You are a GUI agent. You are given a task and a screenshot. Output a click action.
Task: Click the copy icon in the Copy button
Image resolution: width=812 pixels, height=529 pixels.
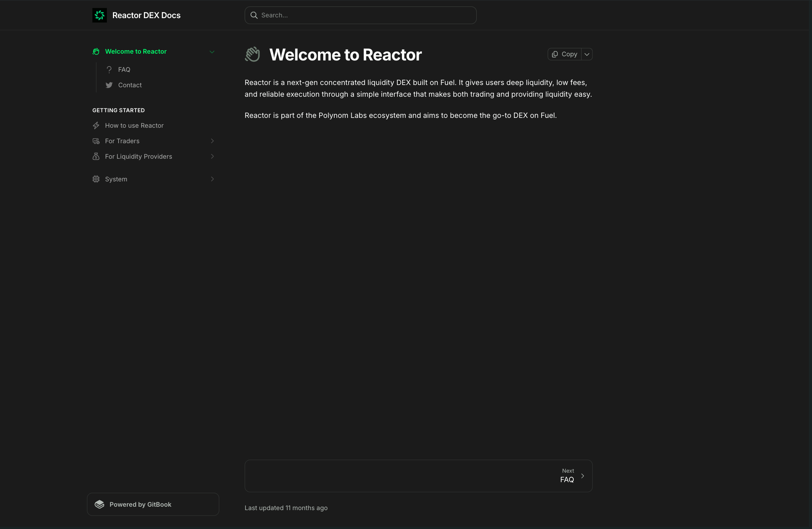point(555,54)
